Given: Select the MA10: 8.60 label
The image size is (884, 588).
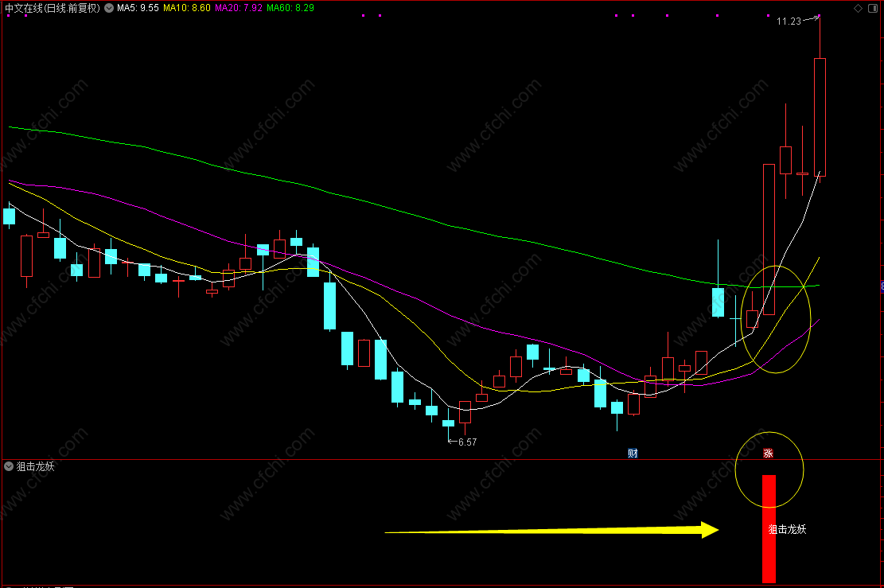Looking at the screenshot, I should (x=187, y=8).
